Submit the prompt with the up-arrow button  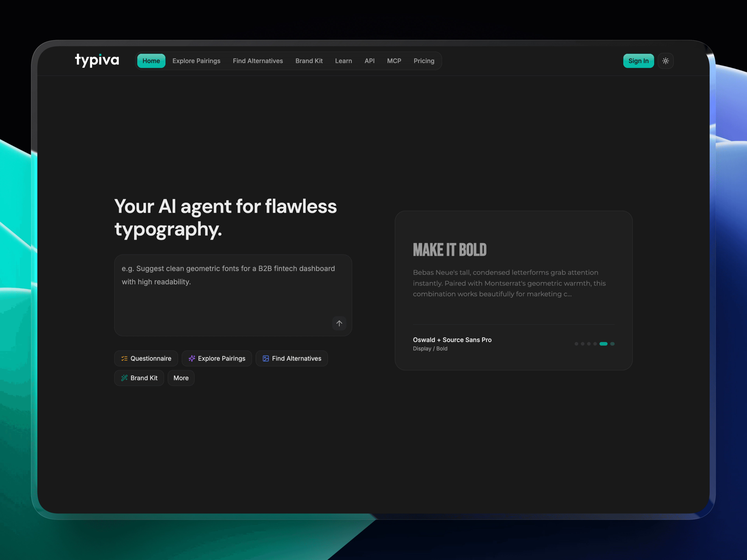pos(339,323)
